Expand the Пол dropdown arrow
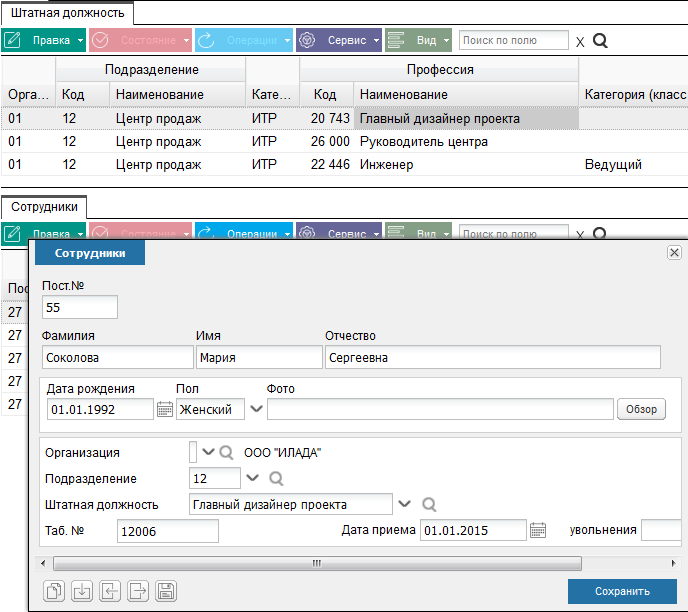688x612 pixels. coord(256,409)
